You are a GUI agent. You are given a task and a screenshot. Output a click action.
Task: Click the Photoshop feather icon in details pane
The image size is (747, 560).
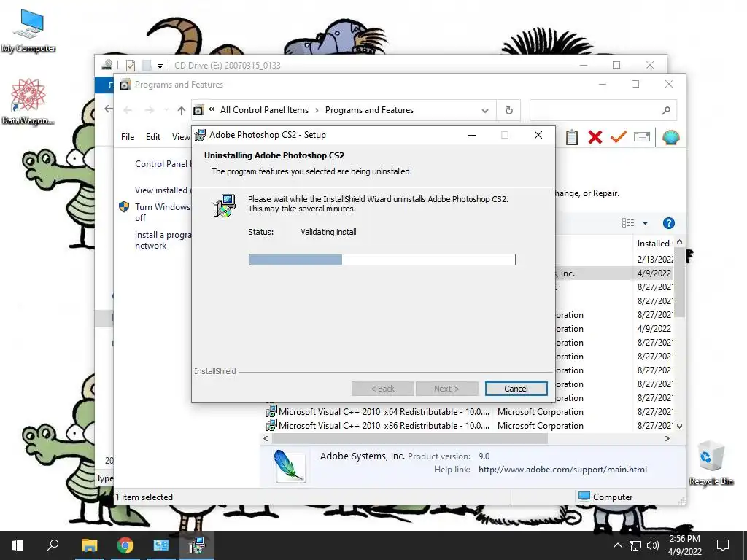290,466
